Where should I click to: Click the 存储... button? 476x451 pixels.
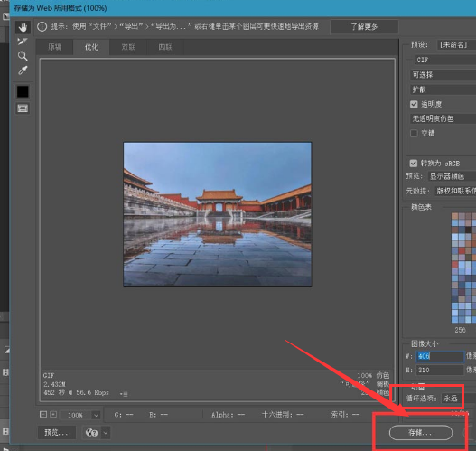pyautogui.click(x=420, y=433)
